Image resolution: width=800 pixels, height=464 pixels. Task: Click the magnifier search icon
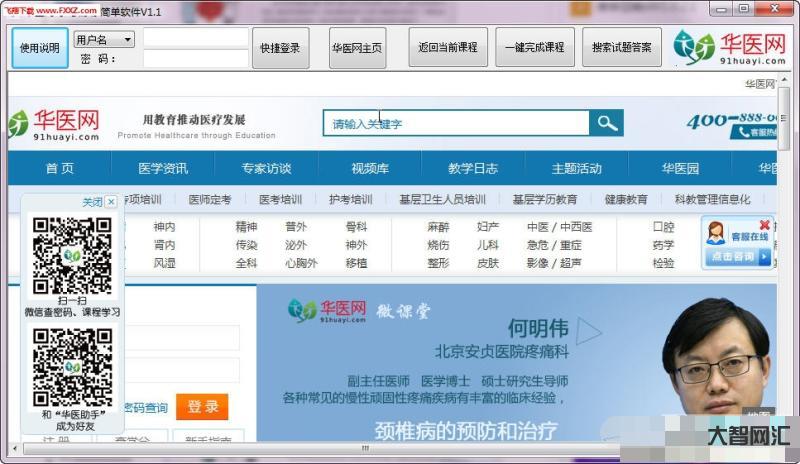pyautogui.click(x=605, y=123)
